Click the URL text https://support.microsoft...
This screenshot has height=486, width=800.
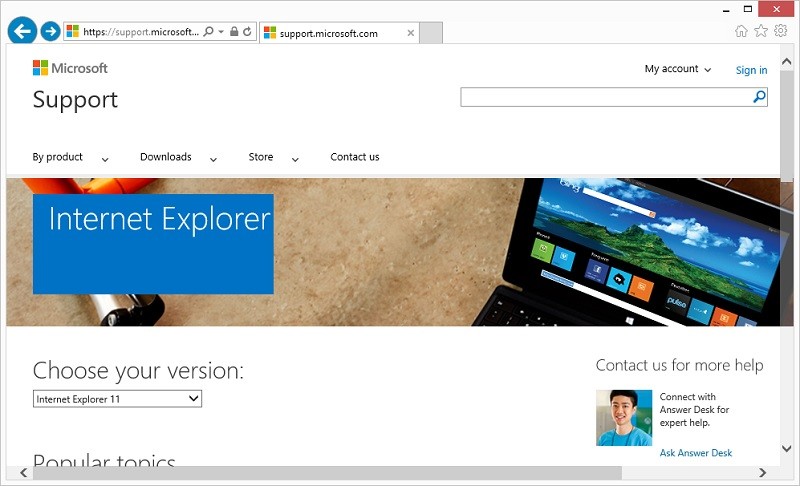[141, 32]
